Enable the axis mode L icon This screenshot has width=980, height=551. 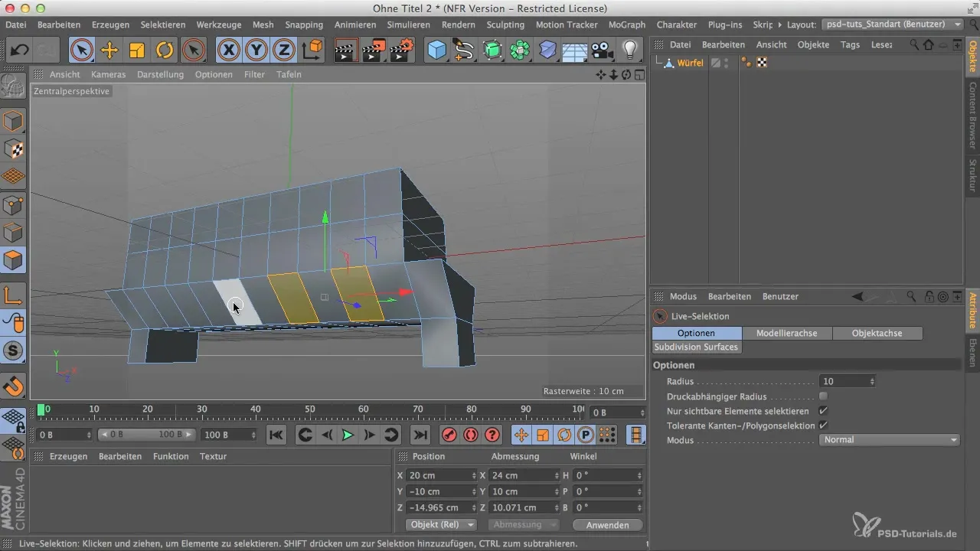13,295
